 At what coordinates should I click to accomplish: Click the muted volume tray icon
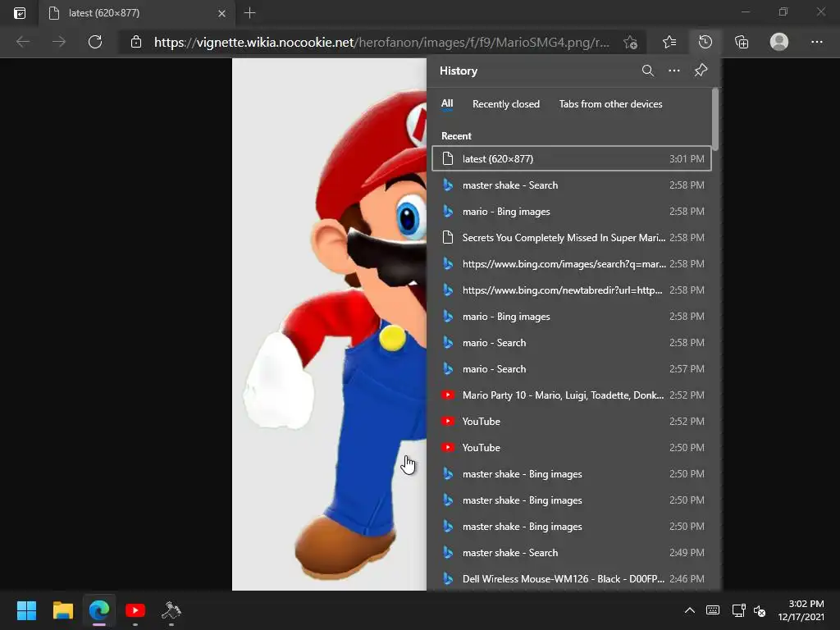(760, 610)
